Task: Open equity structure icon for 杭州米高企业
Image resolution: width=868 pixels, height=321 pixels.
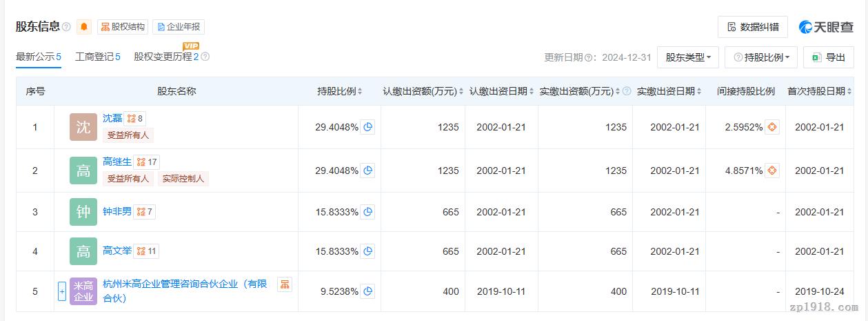Action: [x=284, y=284]
